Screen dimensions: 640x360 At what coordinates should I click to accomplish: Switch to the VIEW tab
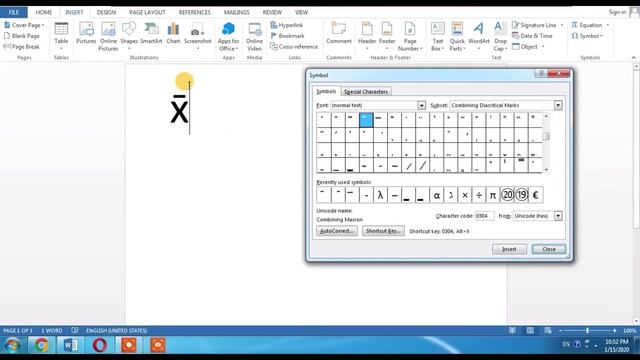pos(302,12)
